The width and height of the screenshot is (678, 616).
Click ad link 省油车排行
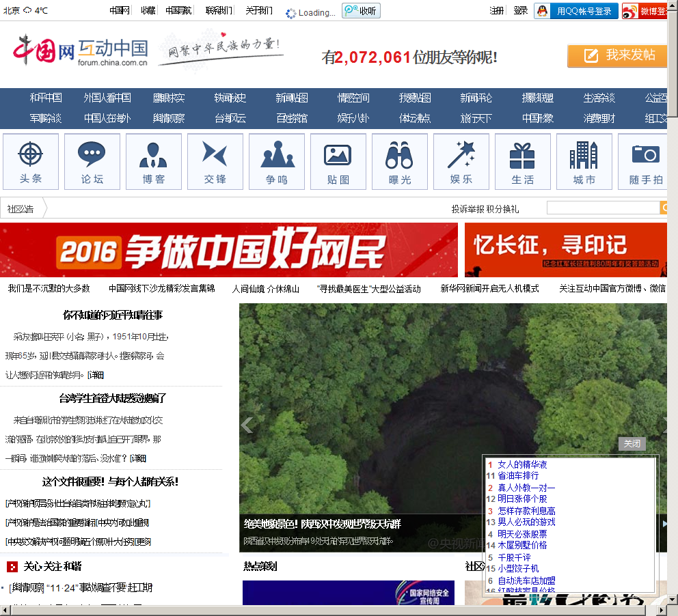518,475
